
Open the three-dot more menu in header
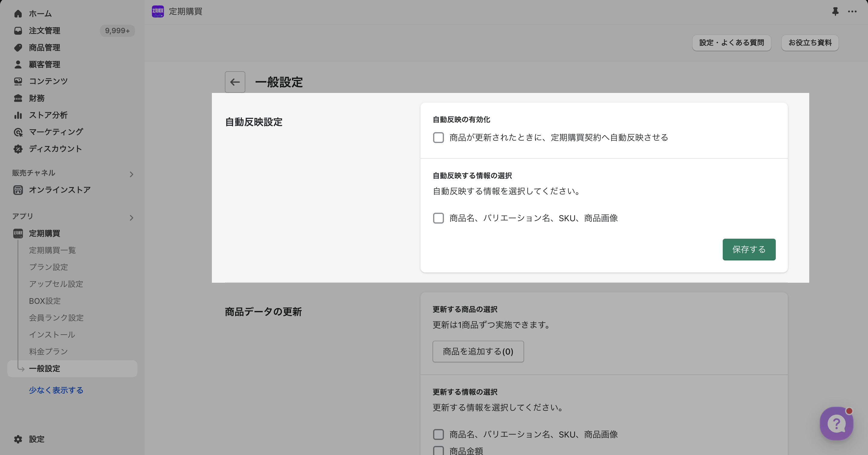[x=852, y=11]
